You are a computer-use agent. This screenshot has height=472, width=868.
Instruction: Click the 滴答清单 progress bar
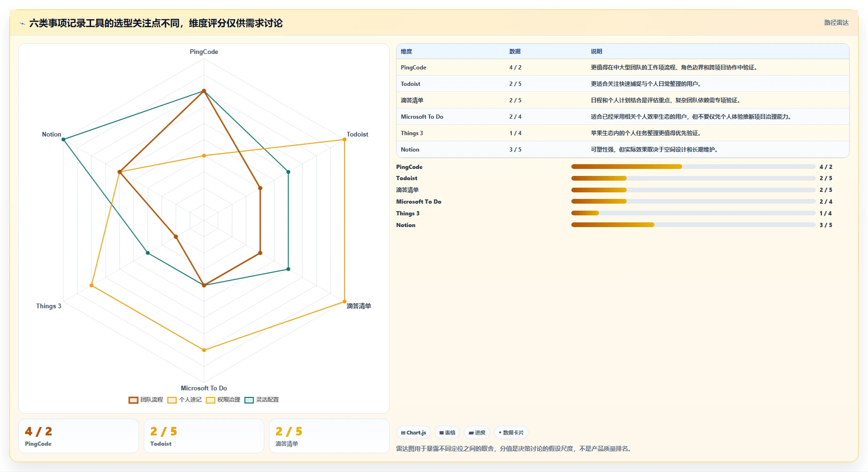tap(693, 190)
